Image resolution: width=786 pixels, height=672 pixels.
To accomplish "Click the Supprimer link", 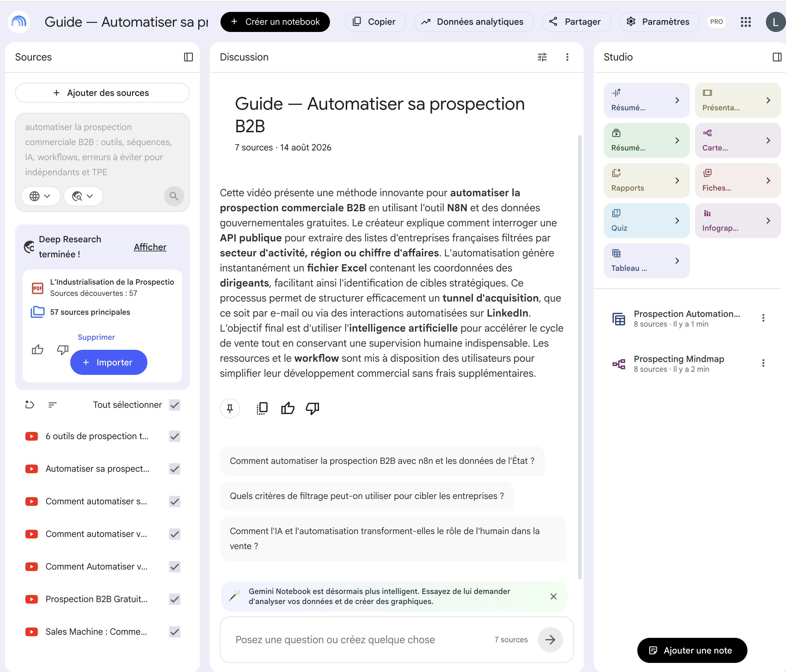I will click(96, 337).
